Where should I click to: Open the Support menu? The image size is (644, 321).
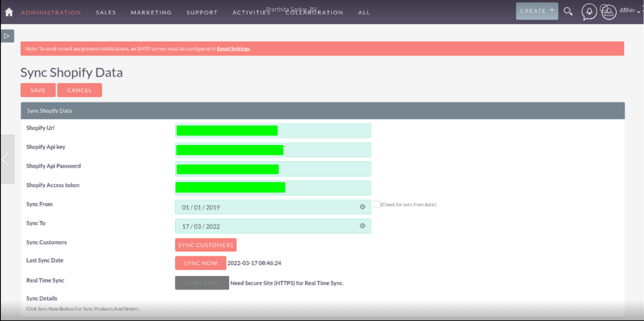click(x=202, y=12)
